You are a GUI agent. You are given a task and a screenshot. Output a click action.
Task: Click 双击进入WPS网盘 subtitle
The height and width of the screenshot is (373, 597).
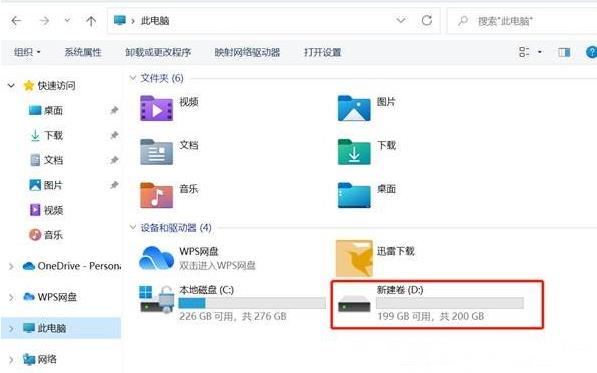pyautogui.click(x=217, y=265)
